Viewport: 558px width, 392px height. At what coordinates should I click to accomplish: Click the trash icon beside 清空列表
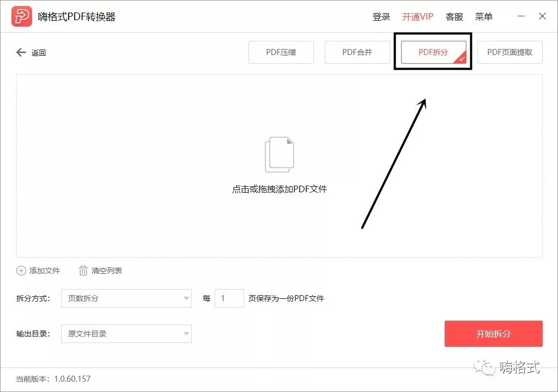(x=83, y=271)
